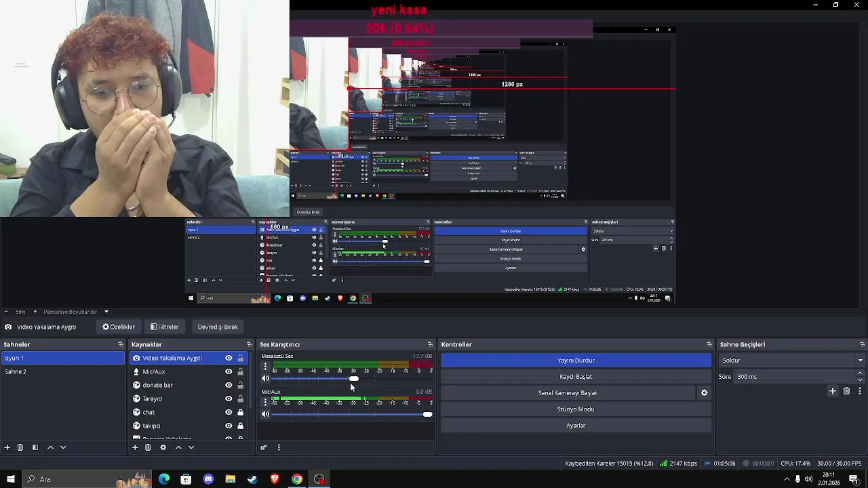This screenshot has height=488, width=868.
Task: Hide the Tarayıcı source
Action: coord(229,399)
